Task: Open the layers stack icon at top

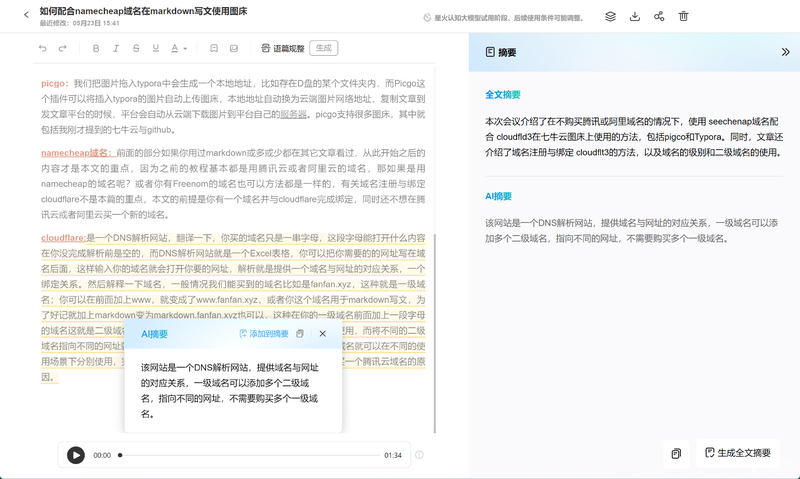Action: (x=610, y=16)
